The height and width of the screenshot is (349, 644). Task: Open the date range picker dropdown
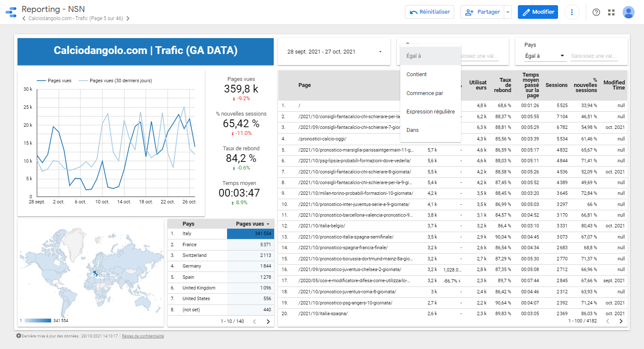coord(334,52)
